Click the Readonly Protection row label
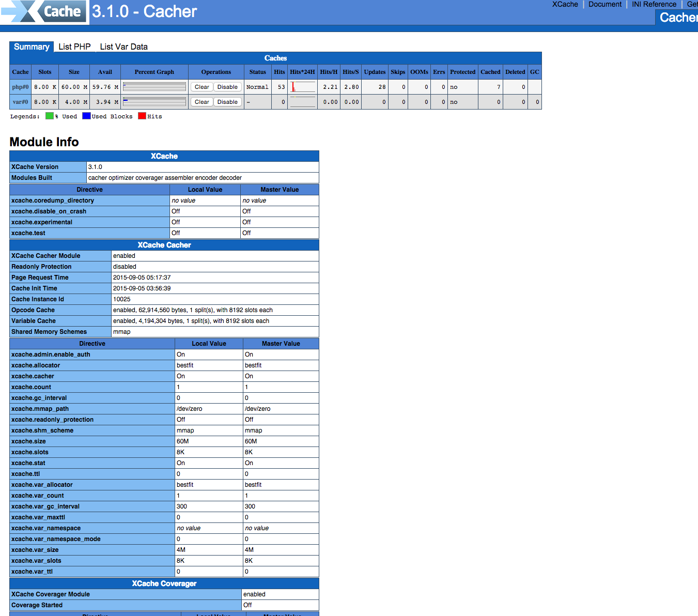Screen dimensions: 698x616 click(x=41, y=267)
